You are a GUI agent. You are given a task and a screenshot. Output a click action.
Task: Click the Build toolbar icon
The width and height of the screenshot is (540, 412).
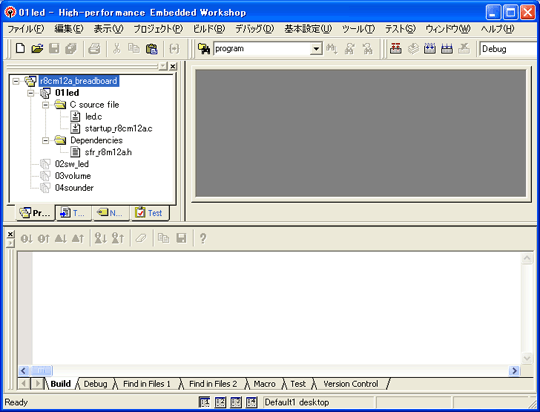click(x=413, y=49)
